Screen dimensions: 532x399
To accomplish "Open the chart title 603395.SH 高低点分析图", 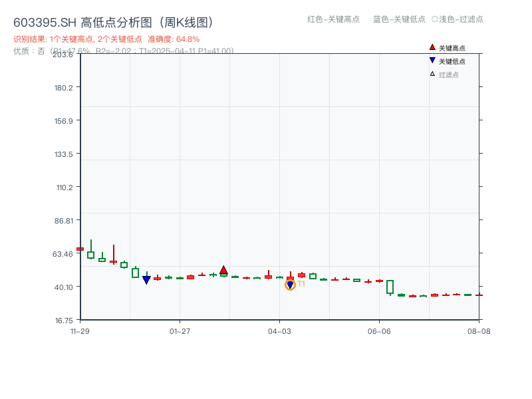I will point(113,21).
